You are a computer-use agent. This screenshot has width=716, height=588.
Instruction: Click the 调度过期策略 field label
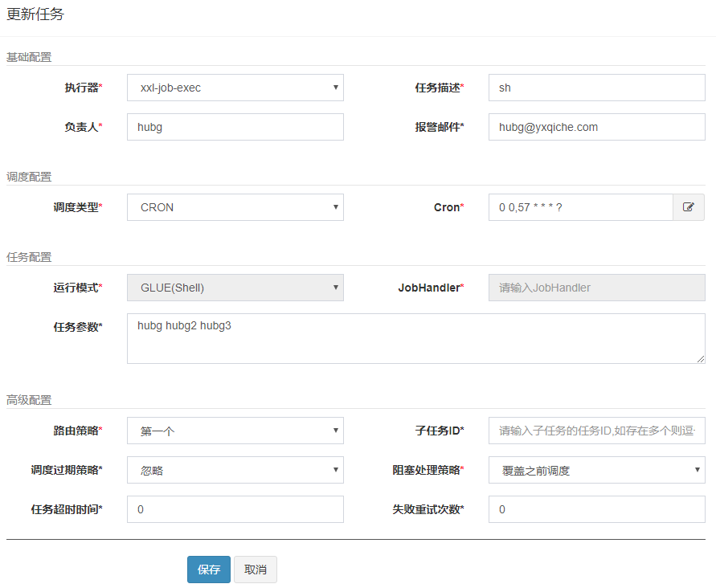coord(67,470)
